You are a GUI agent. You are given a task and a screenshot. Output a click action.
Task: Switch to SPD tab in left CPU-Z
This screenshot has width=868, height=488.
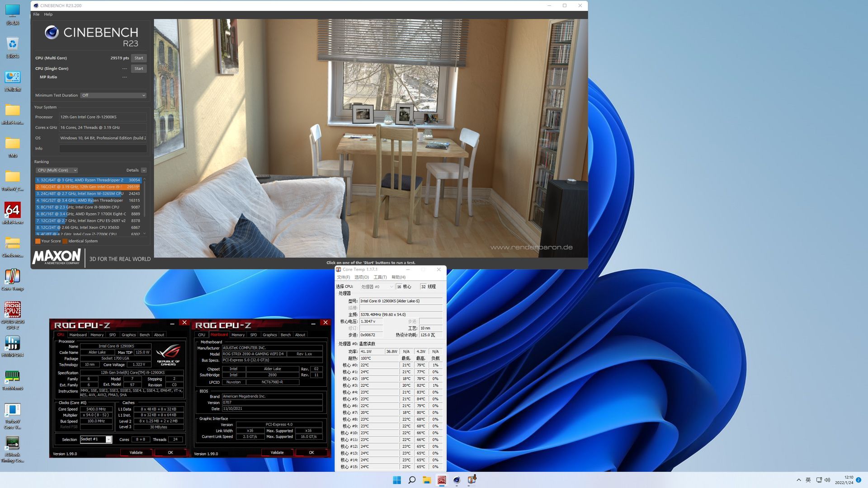click(112, 335)
